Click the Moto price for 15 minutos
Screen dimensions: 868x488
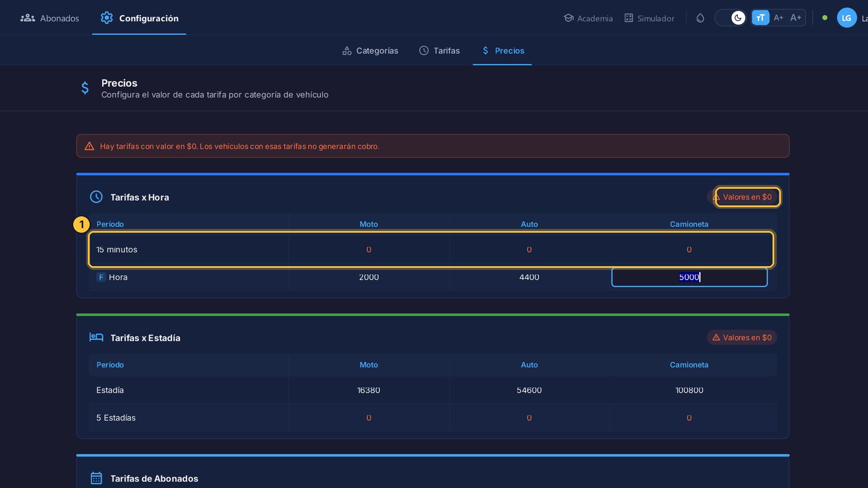coord(369,249)
